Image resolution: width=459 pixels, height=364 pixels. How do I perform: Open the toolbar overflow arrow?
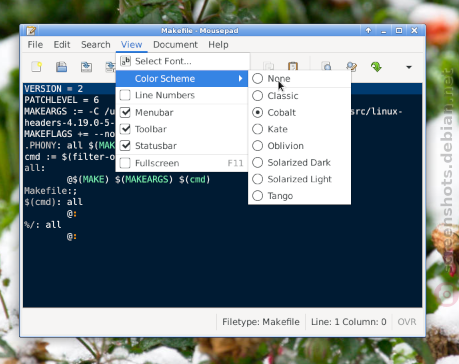click(409, 67)
